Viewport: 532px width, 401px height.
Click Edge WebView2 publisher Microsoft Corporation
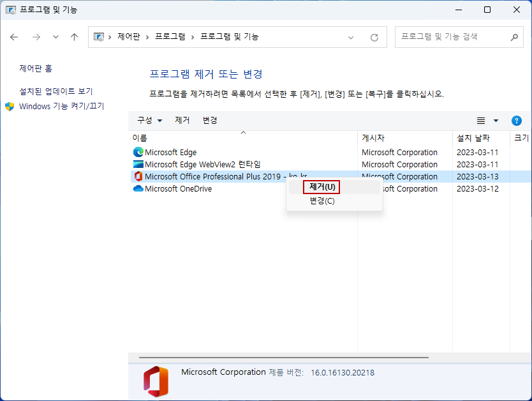click(399, 164)
